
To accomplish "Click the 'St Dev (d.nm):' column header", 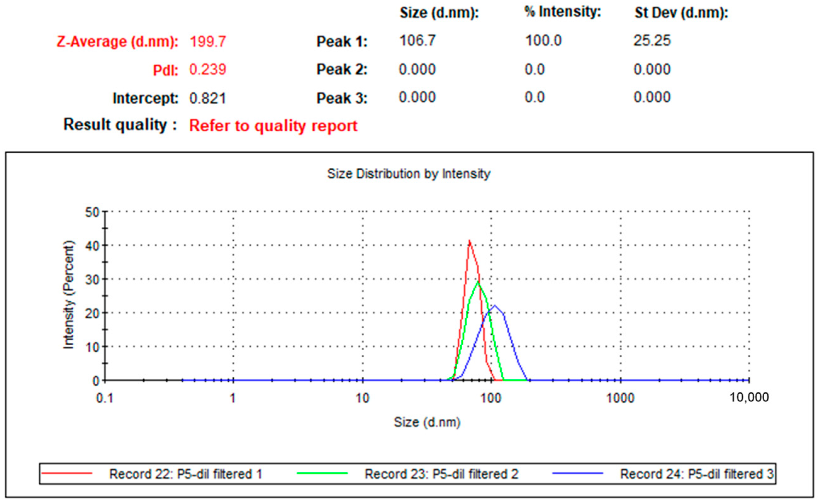I will pyautogui.click(x=681, y=13).
